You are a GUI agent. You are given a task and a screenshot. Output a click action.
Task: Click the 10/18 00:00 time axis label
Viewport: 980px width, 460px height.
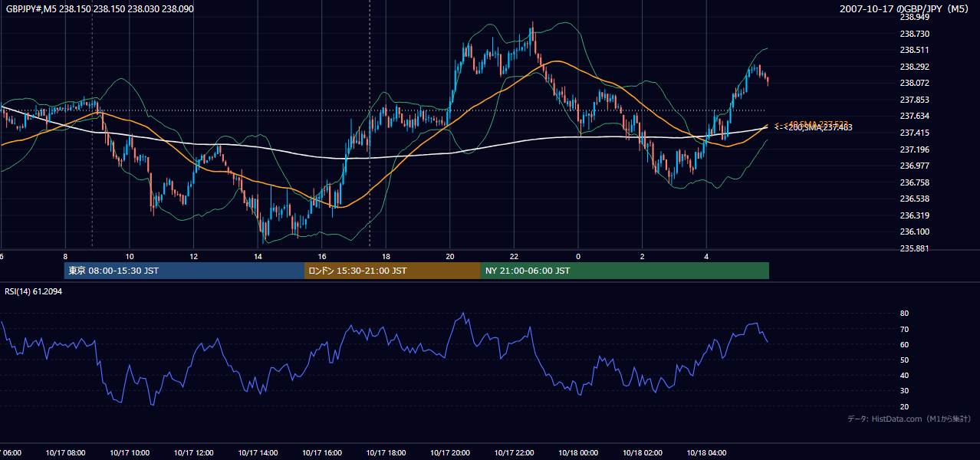[x=578, y=453]
